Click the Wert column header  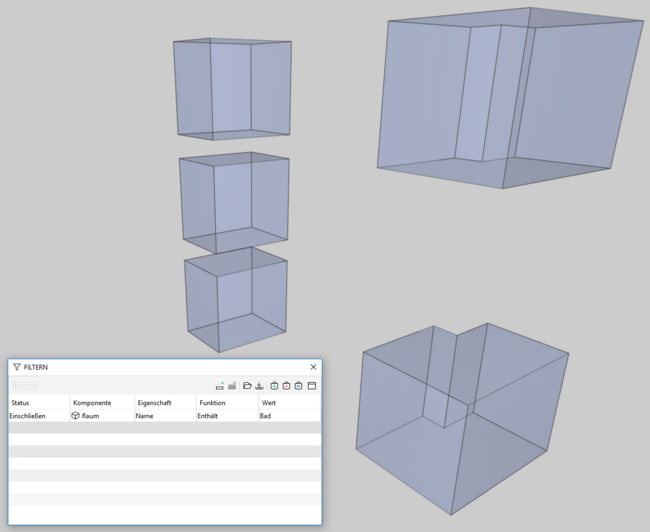click(x=290, y=403)
